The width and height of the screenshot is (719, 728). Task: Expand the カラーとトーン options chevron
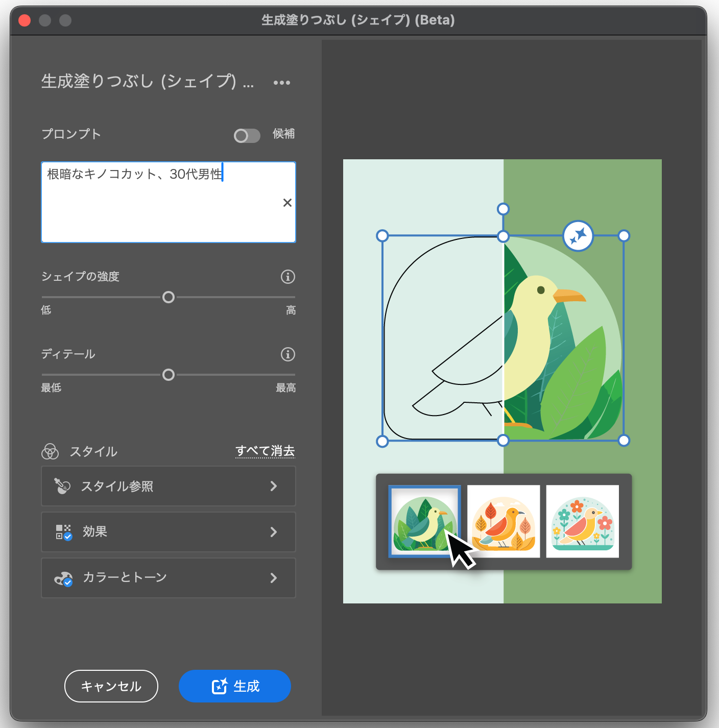(274, 578)
